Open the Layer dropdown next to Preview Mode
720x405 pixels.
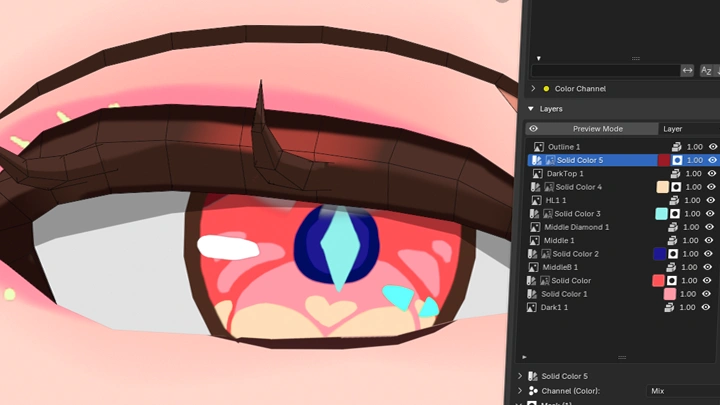pos(689,129)
